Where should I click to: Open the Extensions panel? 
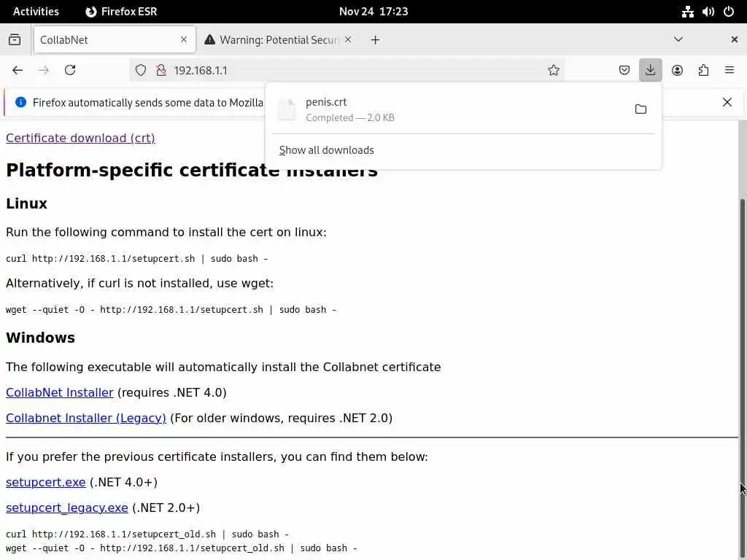coord(703,70)
